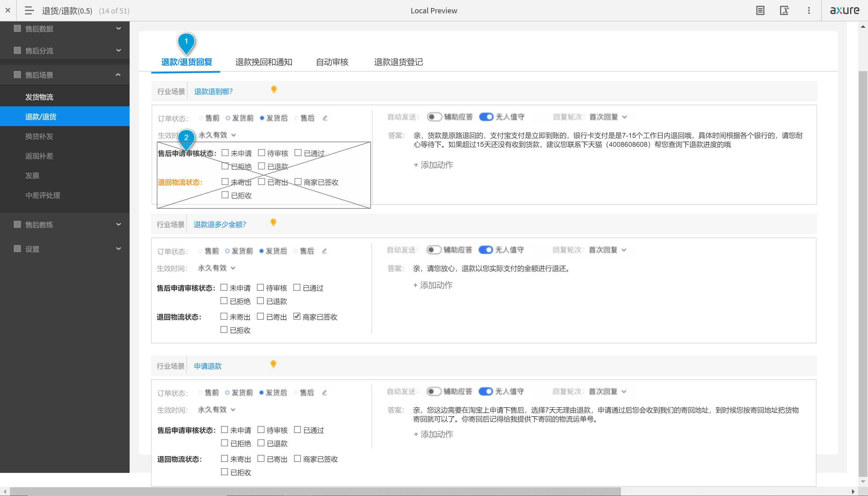Viewport: 868px width, 496px height.
Task: Click the Axure logo
Action: click(845, 10)
